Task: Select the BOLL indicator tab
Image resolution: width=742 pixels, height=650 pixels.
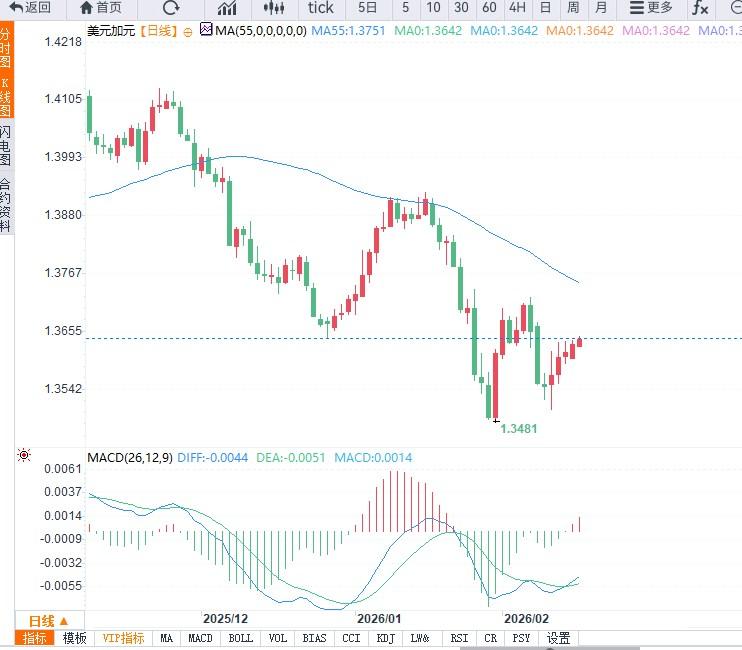Action: point(240,638)
